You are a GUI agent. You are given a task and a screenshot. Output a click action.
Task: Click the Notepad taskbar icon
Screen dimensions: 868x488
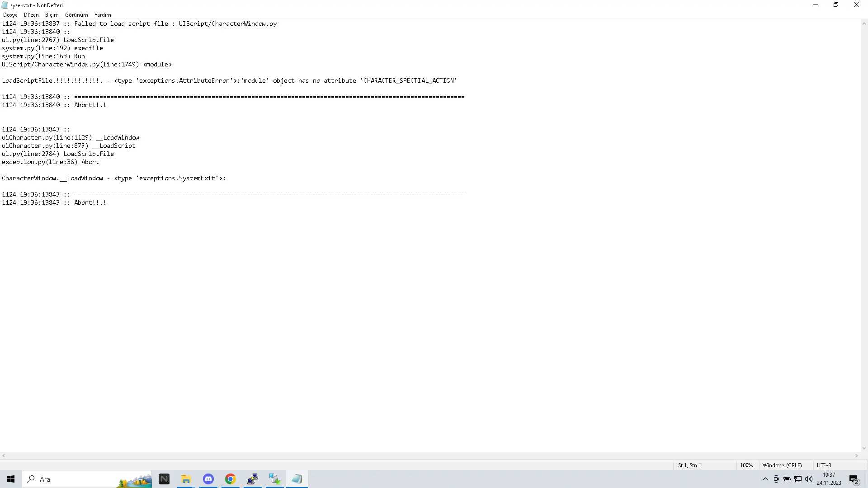(297, 479)
